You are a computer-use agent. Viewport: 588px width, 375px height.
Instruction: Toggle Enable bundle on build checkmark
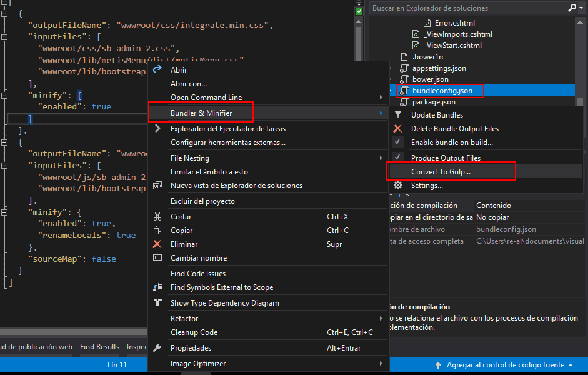(x=397, y=142)
